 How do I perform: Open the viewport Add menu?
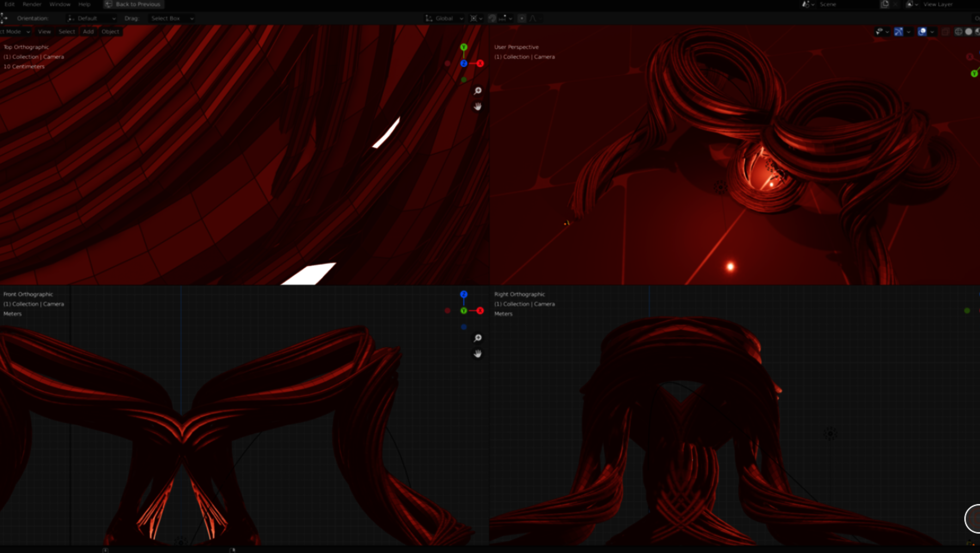point(88,32)
